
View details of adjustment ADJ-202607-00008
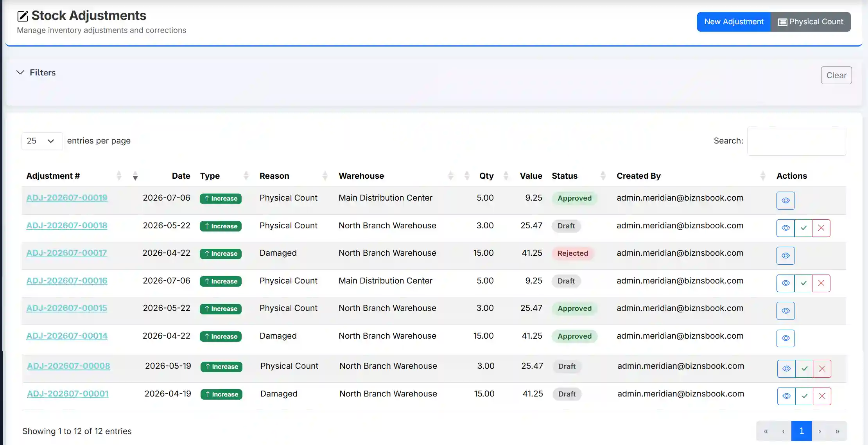786,369
